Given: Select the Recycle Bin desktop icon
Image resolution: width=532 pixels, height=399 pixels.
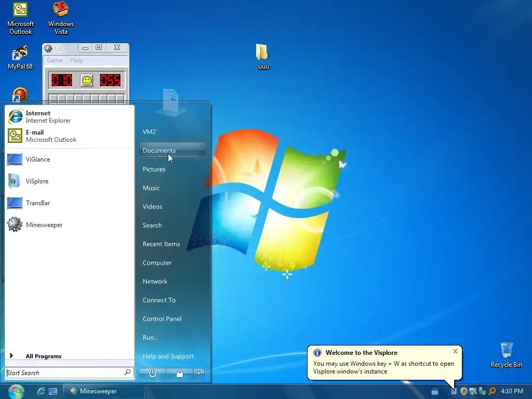Looking at the screenshot, I should [506, 355].
